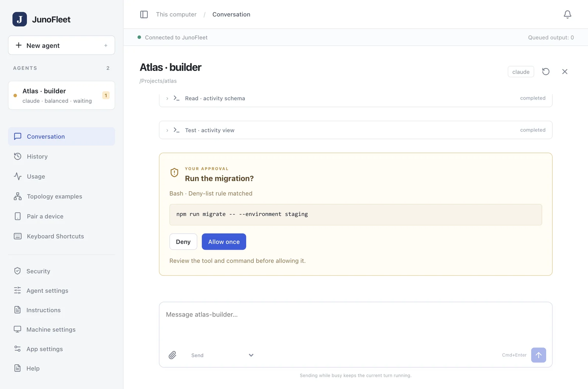Focus the Message atlas-builder input field
Screen dimensions: 588x389
[355, 324]
